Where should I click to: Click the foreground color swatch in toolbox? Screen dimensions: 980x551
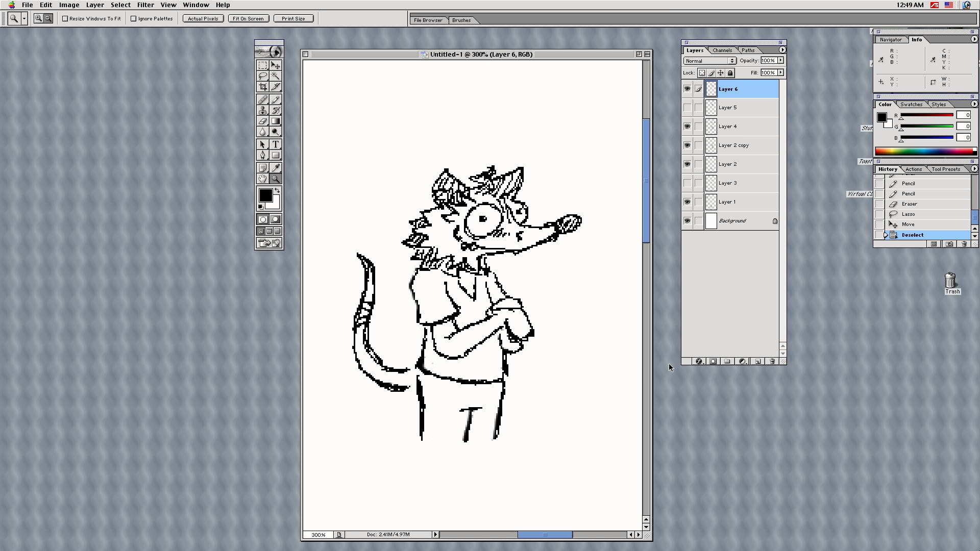click(265, 195)
